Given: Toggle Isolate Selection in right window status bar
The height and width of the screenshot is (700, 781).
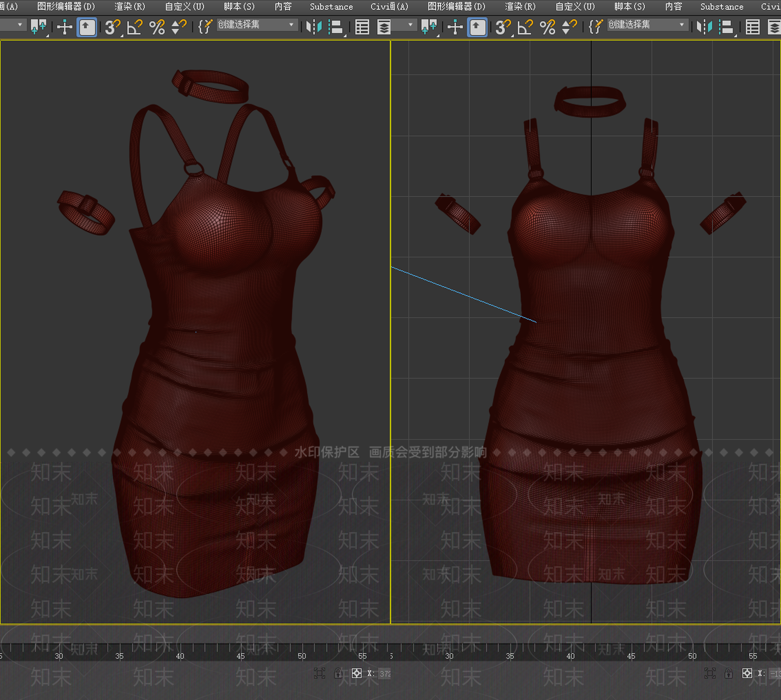Looking at the screenshot, I should pyautogui.click(x=710, y=674).
